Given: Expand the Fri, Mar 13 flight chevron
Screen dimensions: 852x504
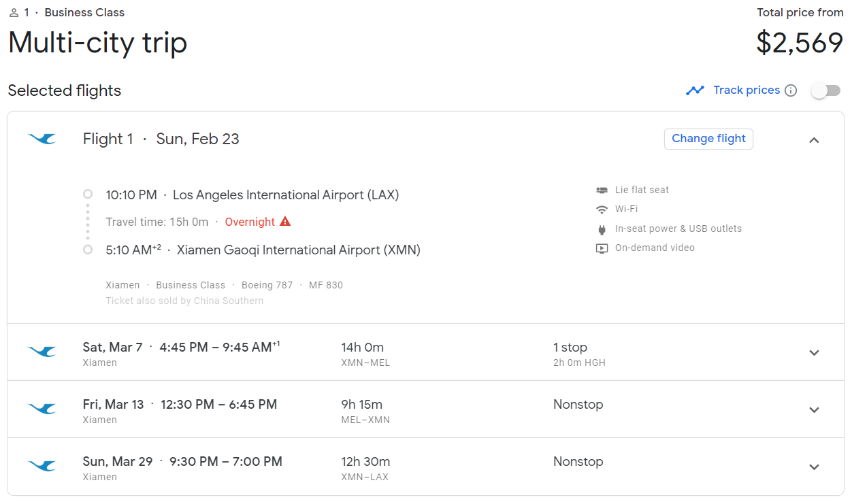Looking at the screenshot, I should (x=814, y=409).
